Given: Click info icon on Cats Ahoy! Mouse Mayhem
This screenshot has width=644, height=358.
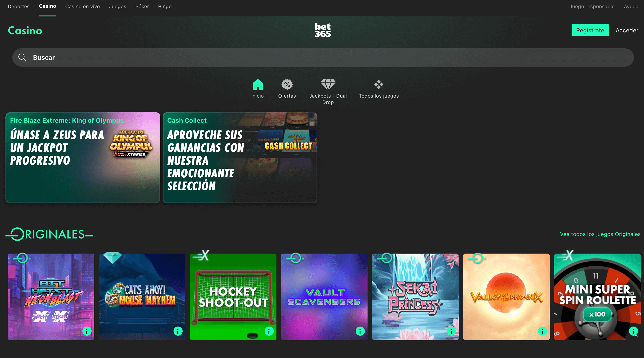Looking at the screenshot, I should click(x=178, y=331).
